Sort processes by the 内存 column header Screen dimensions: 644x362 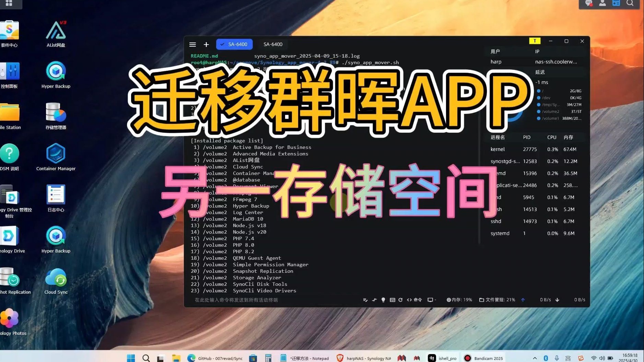pyautogui.click(x=568, y=137)
